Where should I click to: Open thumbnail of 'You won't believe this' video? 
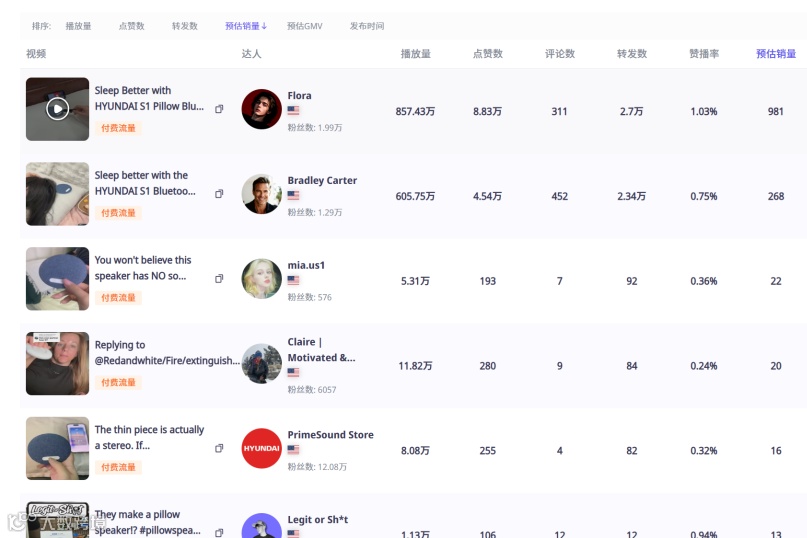[57, 279]
